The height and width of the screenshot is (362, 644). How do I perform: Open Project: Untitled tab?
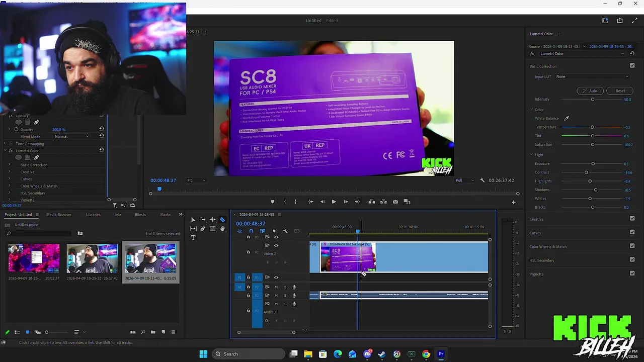click(x=18, y=215)
